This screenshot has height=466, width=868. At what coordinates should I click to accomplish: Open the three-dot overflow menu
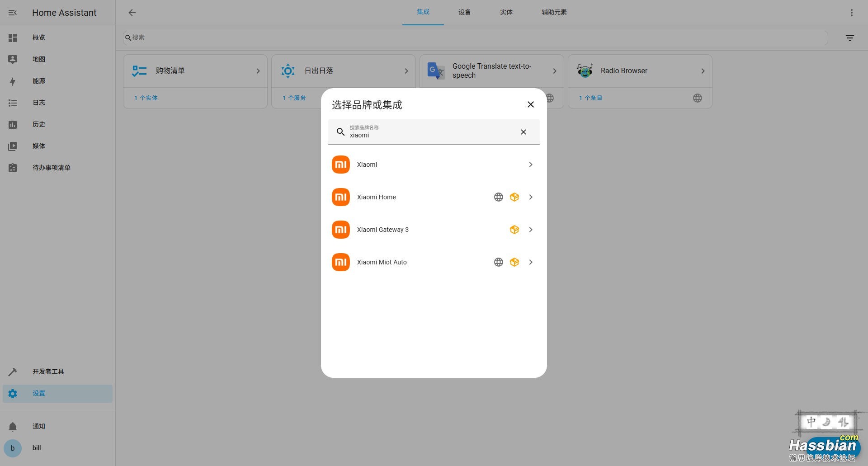(x=852, y=13)
